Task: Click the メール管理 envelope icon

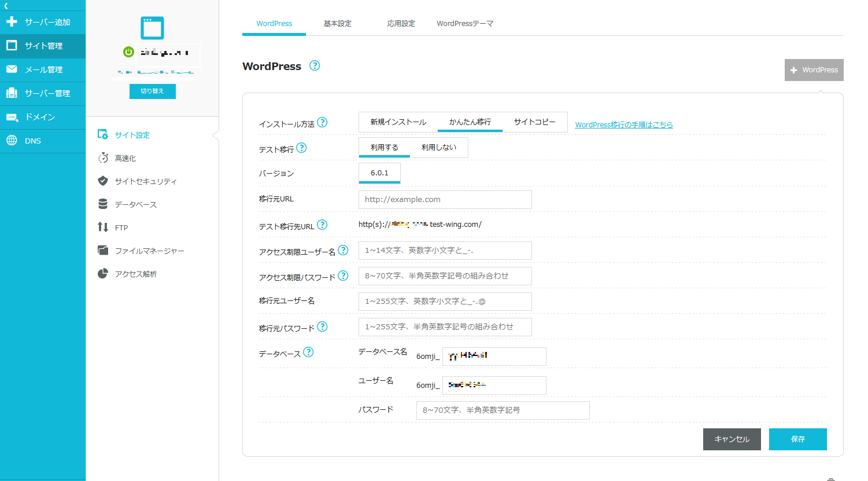Action: (12, 69)
